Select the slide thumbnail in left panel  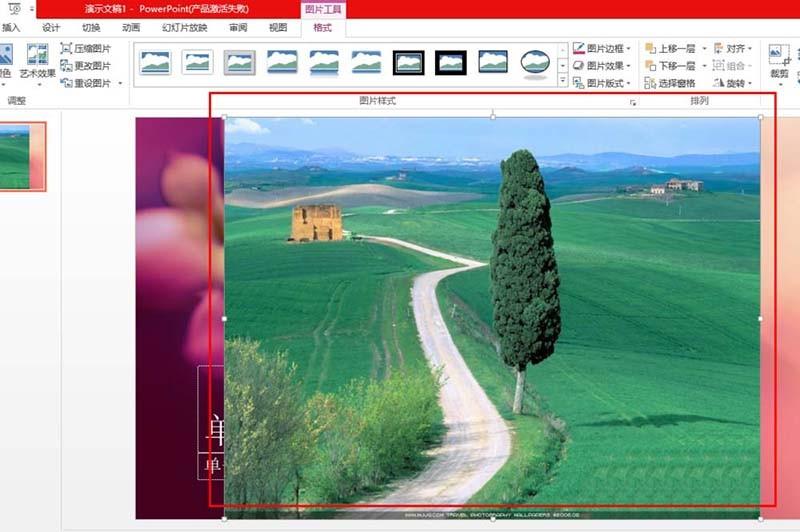[x=20, y=156]
